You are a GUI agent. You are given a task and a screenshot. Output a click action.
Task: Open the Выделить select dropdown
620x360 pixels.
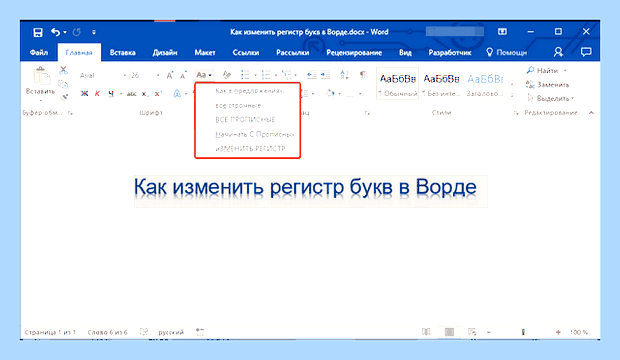point(550,99)
